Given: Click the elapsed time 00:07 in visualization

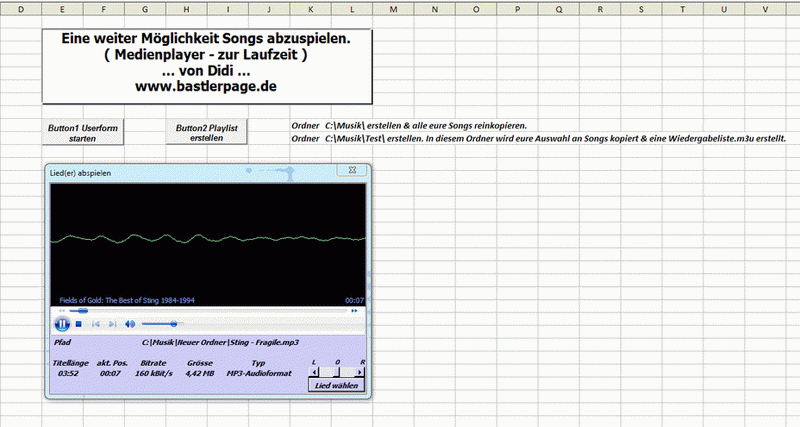Looking at the screenshot, I should click(x=354, y=300).
